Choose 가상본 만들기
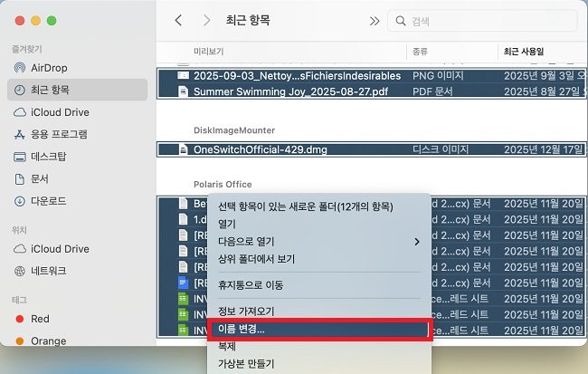This screenshot has height=374, width=588. tap(246, 364)
